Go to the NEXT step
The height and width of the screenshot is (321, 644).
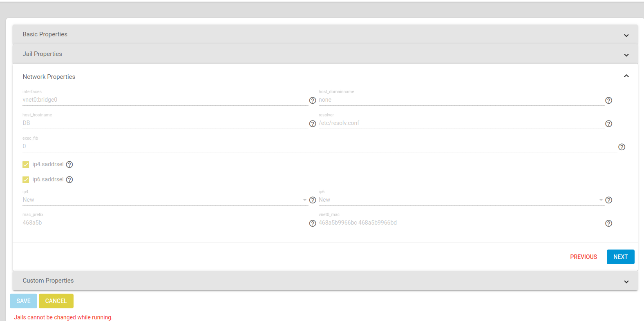click(620, 257)
